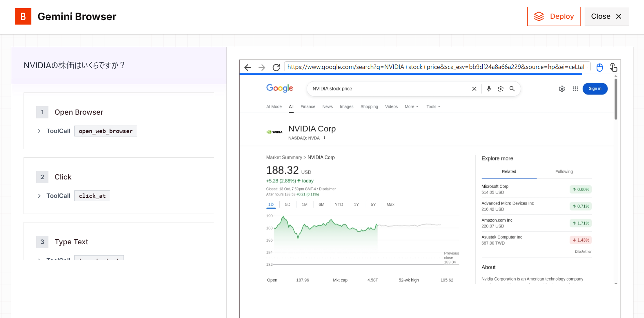Expand the click_at ToolCall chevron
Image resolution: width=644 pixels, height=318 pixels.
(x=39, y=196)
